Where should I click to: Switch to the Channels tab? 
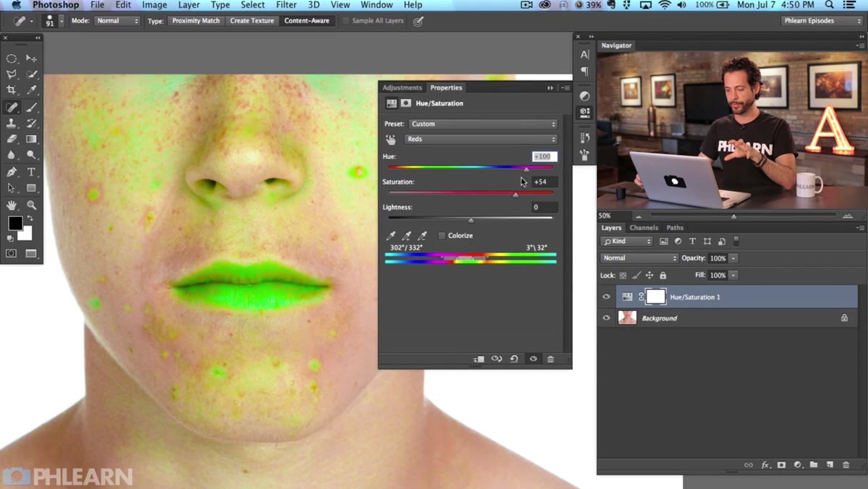pos(644,228)
